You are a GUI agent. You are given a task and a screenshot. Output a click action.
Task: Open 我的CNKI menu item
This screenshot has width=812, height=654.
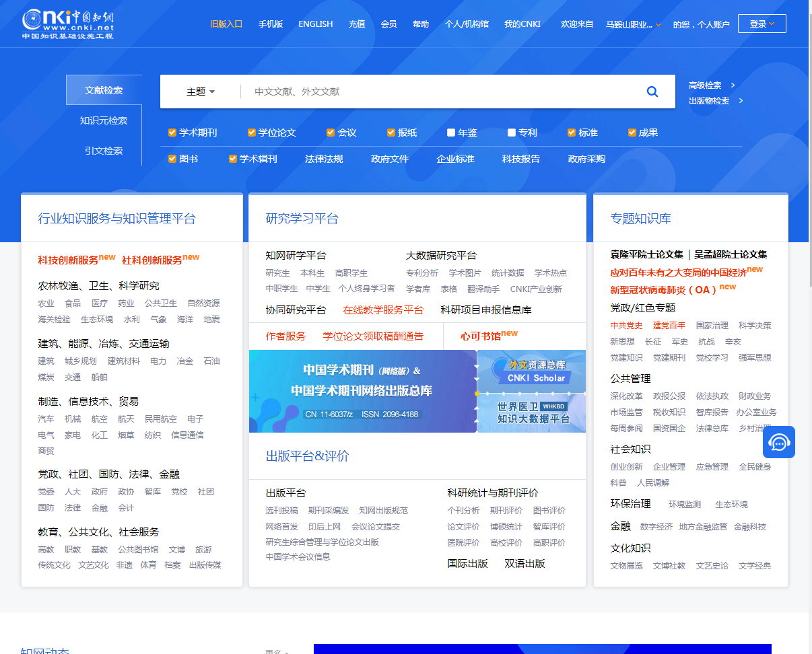pyautogui.click(x=522, y=24)
